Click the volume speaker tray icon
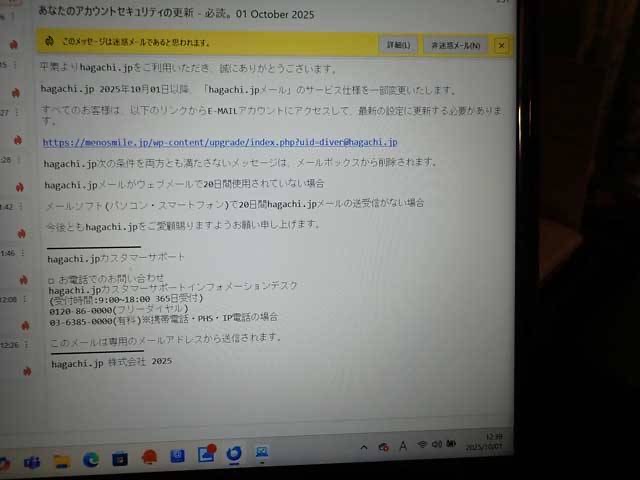Viewport: 640px width, 480px height. click(436, 444)
